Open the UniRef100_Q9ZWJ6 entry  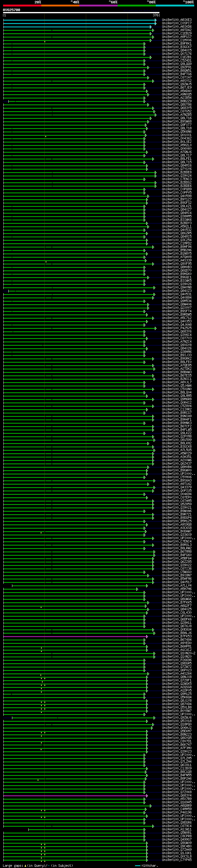[x=177, y=717]
